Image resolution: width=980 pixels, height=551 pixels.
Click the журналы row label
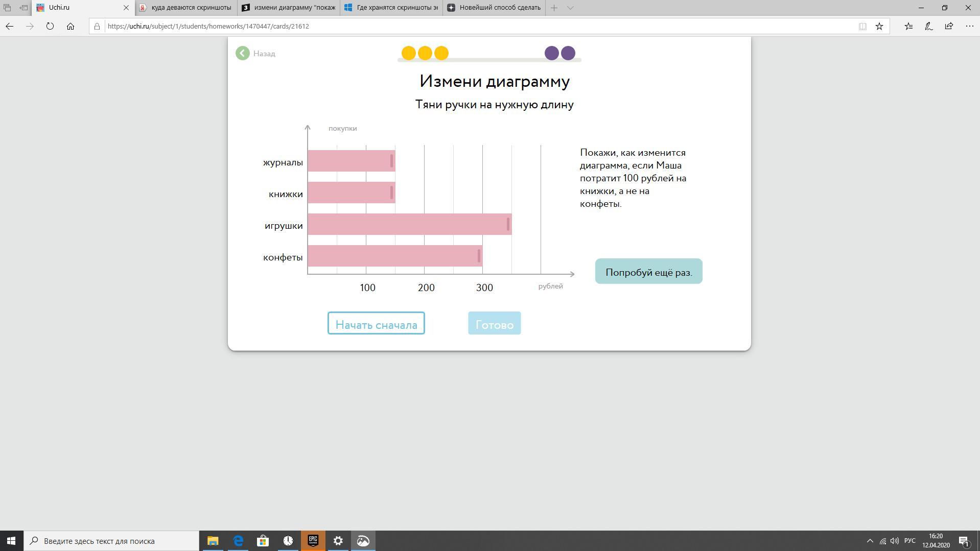[x=283, y=163]
